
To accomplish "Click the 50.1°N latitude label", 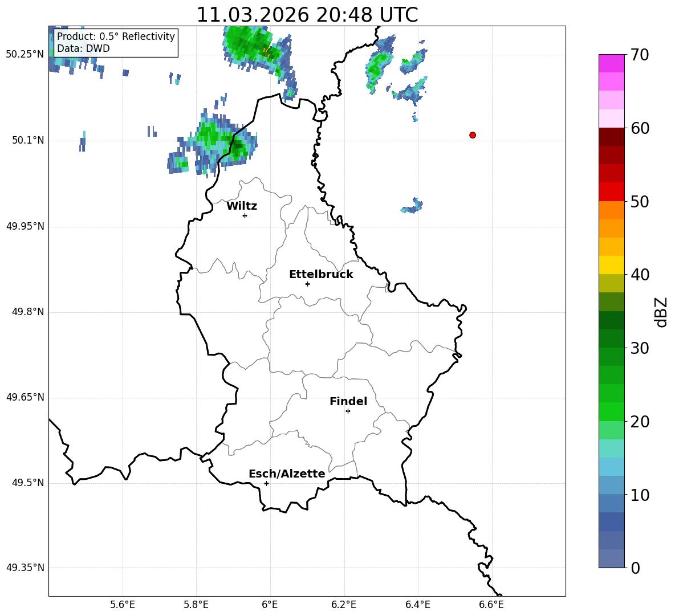I will point(28,140).
